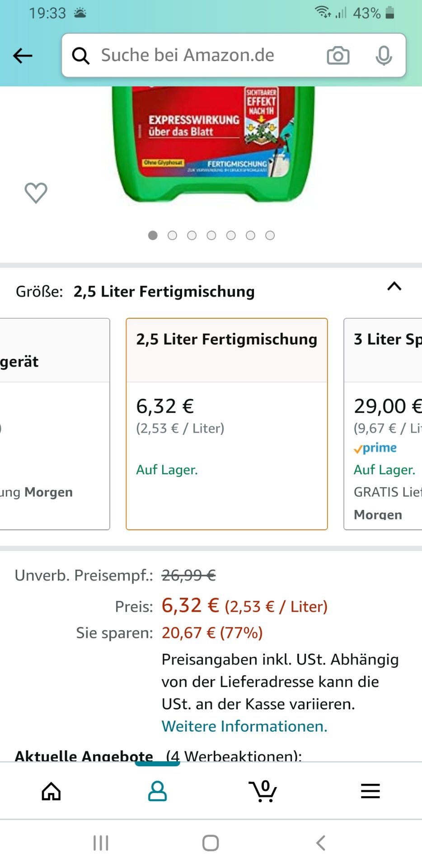The height and width of the screenshot is (868, 422).
Task: Open the shopping cart
Action: [263, 791]
